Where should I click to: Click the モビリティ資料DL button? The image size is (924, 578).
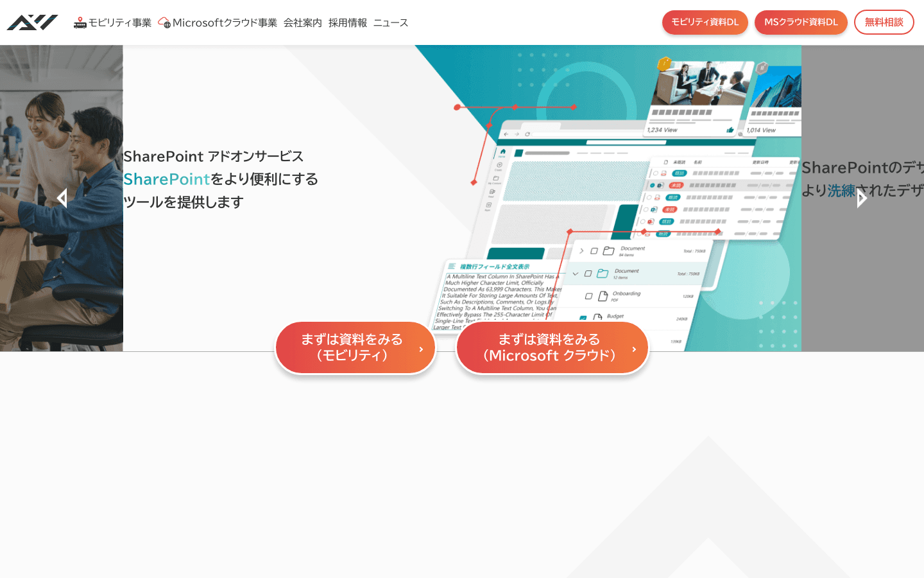[x=705, y=22]
